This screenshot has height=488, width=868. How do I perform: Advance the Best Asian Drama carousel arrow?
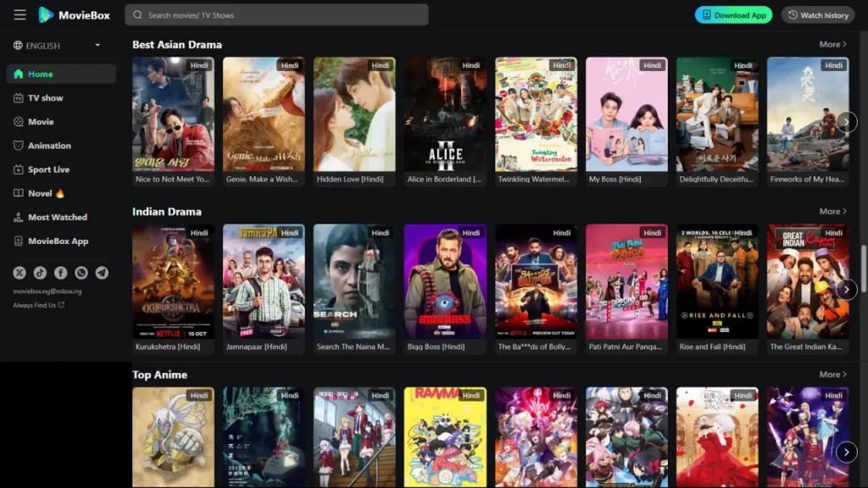click(x=847, y=122)
